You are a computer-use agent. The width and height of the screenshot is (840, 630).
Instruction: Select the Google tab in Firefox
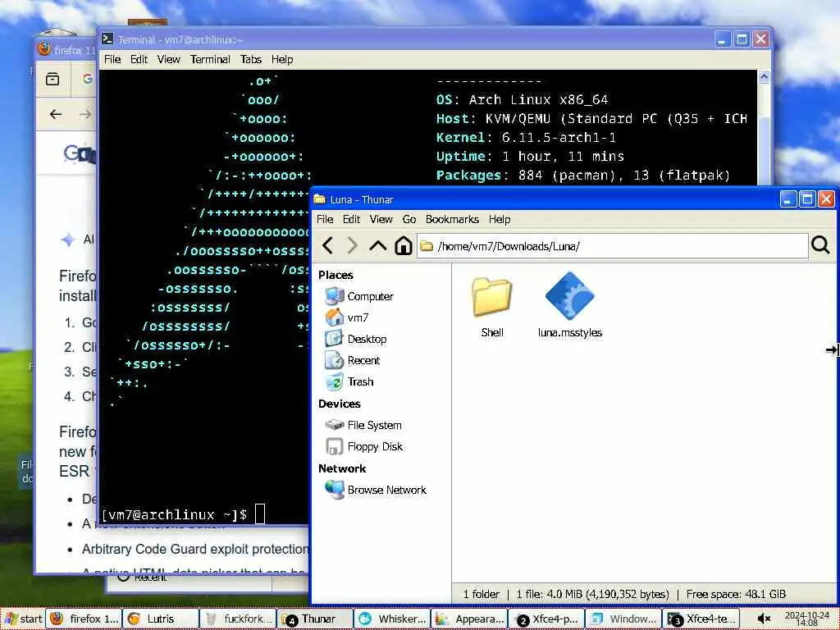(87, 80)
